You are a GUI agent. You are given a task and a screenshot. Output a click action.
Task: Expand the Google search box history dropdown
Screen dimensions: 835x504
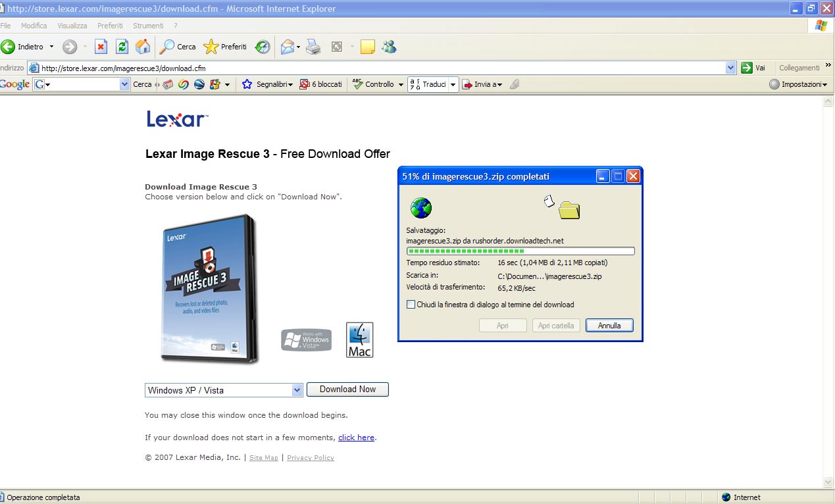tap(125, 84)
